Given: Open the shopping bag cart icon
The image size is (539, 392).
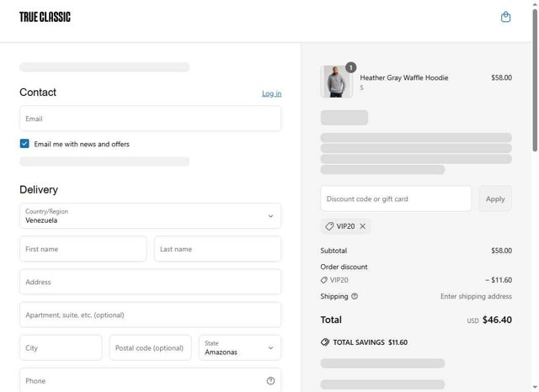Looking at the screenshot, I should pyautogui.click(x=505, y=17).
